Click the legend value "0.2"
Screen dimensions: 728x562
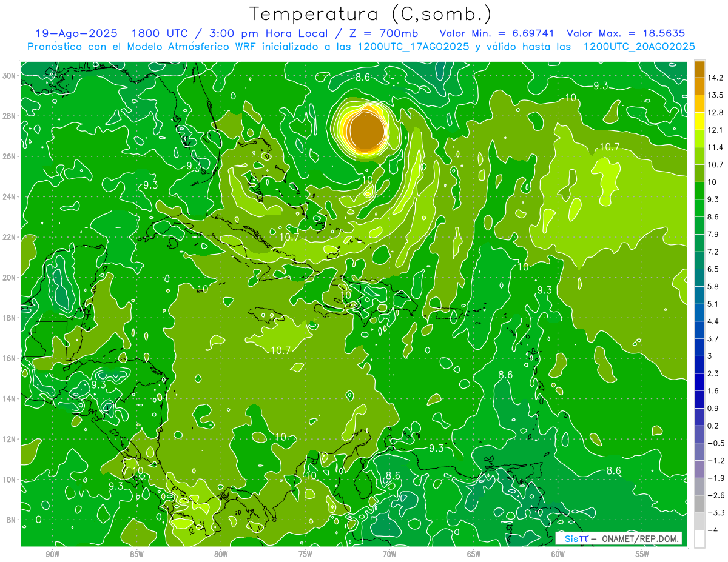pyautogui.click(x=713, y=426)
